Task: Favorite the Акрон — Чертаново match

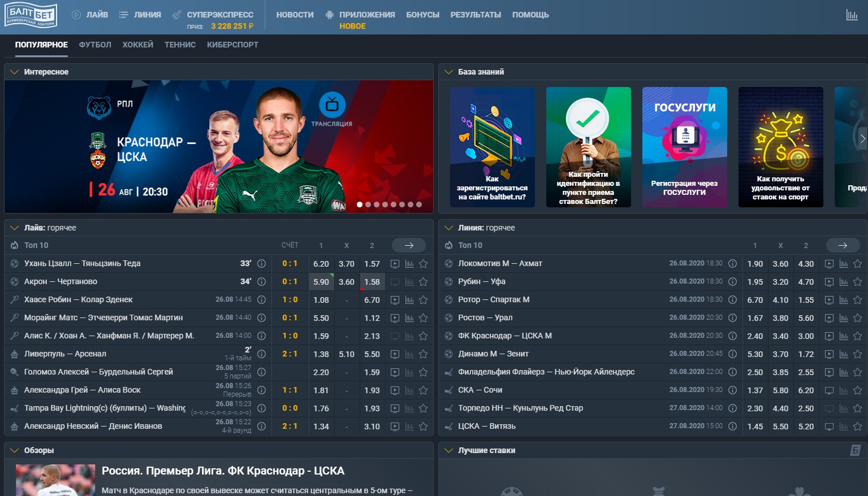Action: 423,282
